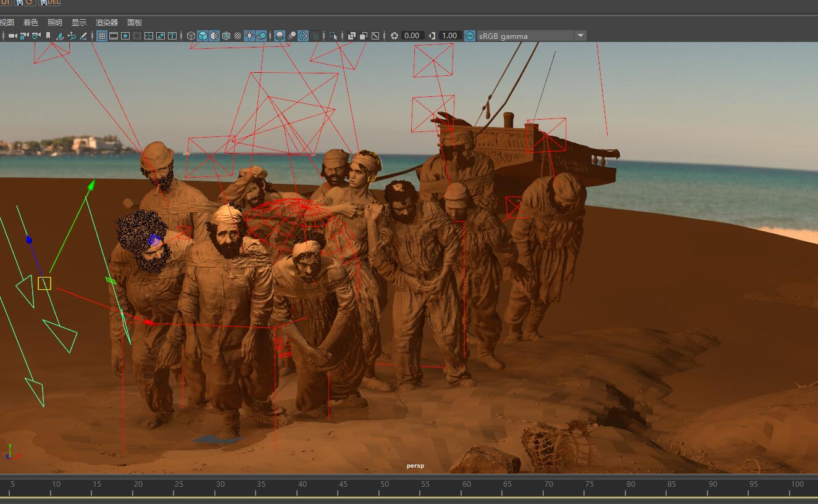Click the Select Camera icon
The image size is (818, 504).
(x=12, y=36)
